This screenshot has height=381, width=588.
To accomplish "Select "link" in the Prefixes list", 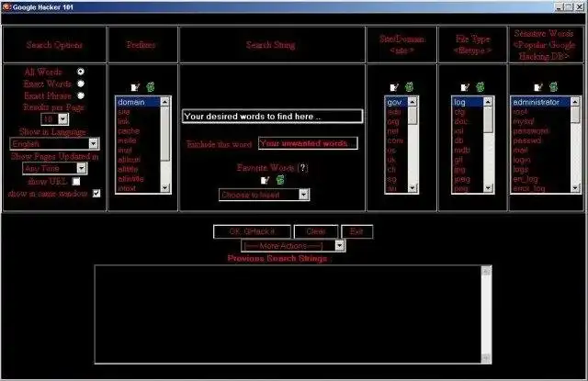I will click(x=138, y=121).
